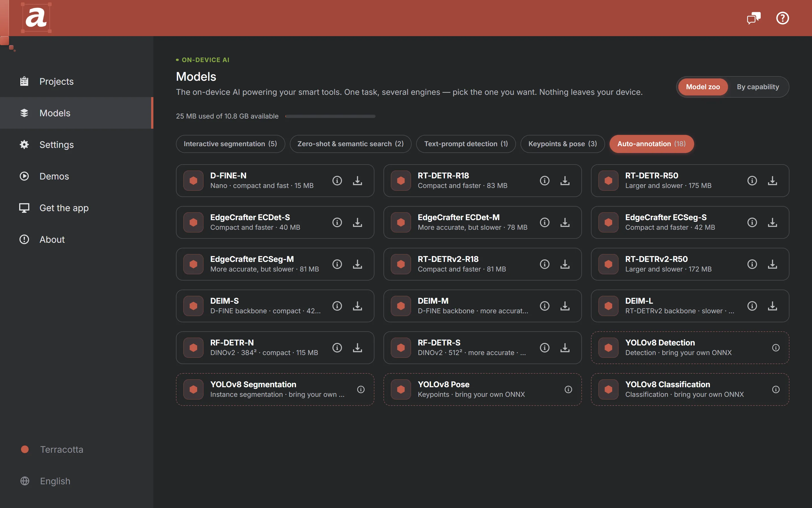This screenshot has width=812, height=508.
Task: Download the RT-DETR-R18 model
Action: coord(565,181)
